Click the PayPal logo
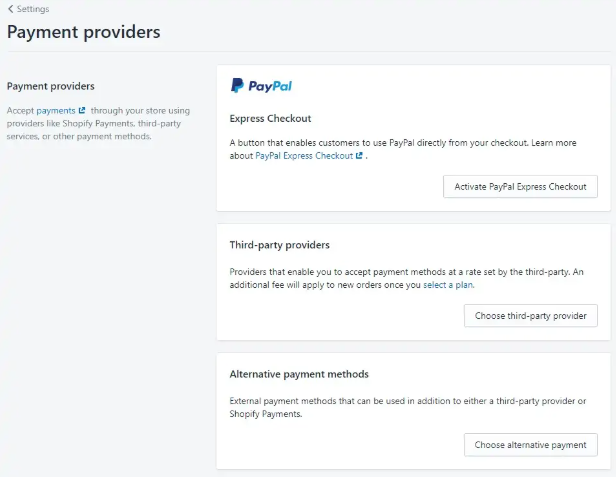 click(x=261, y=85)
